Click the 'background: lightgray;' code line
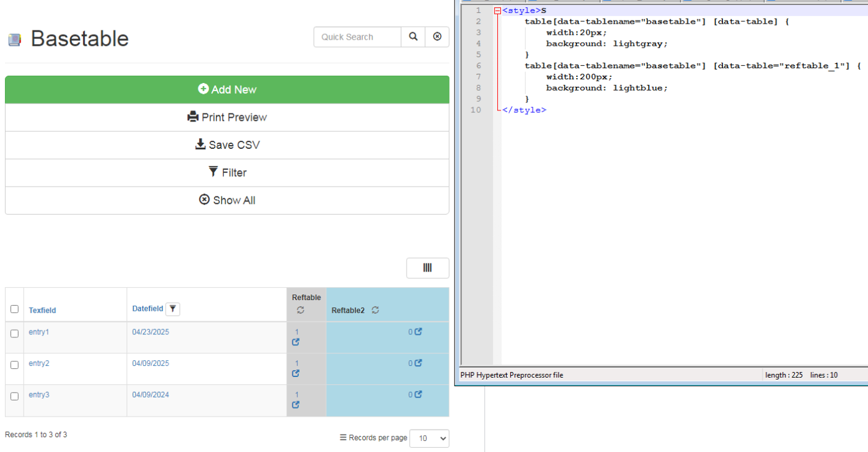The width and height of the screenshot is (868, 452). click(607, 43)
